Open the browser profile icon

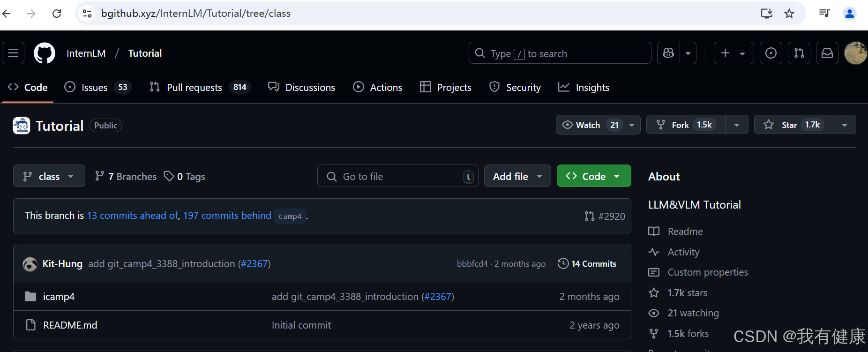point(850,14)
